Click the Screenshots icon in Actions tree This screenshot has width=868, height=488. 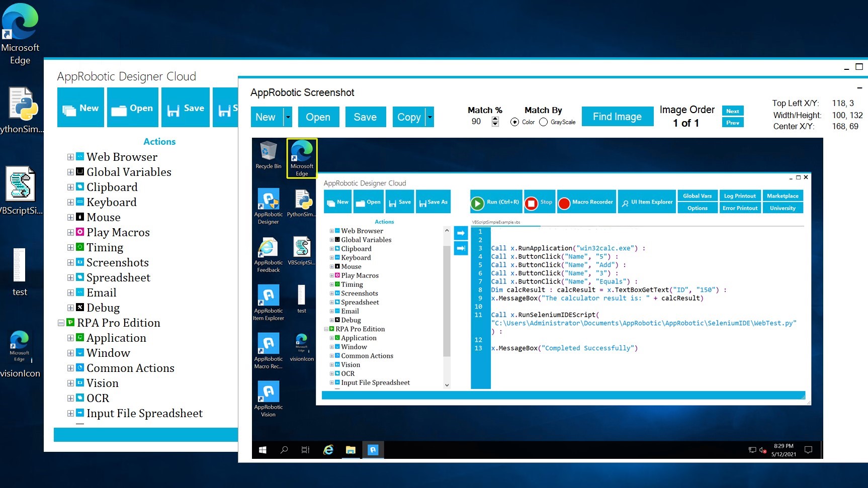80,262
